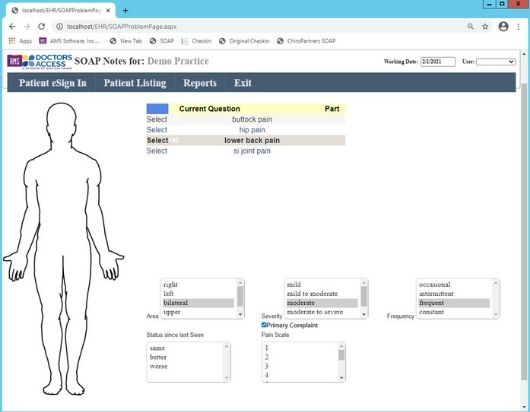This screenshot has height=412, width=530.
Task: Click the Area list scroll-down arrow
Action: click(240, 314)
